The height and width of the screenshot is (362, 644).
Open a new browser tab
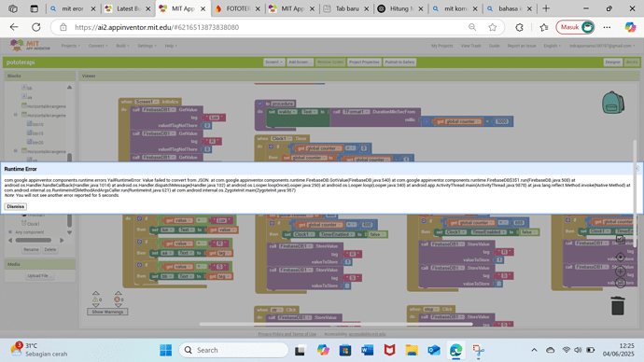[546, 8]
